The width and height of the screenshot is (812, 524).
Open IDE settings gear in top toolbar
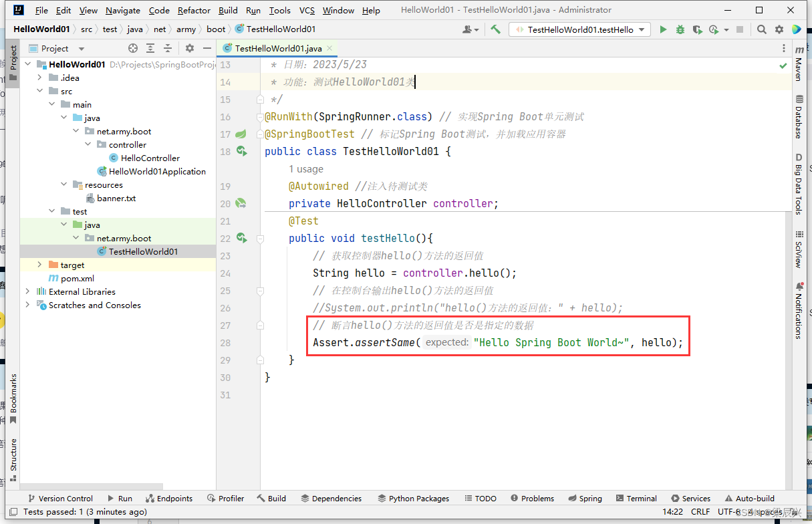[x=779, y=29]
